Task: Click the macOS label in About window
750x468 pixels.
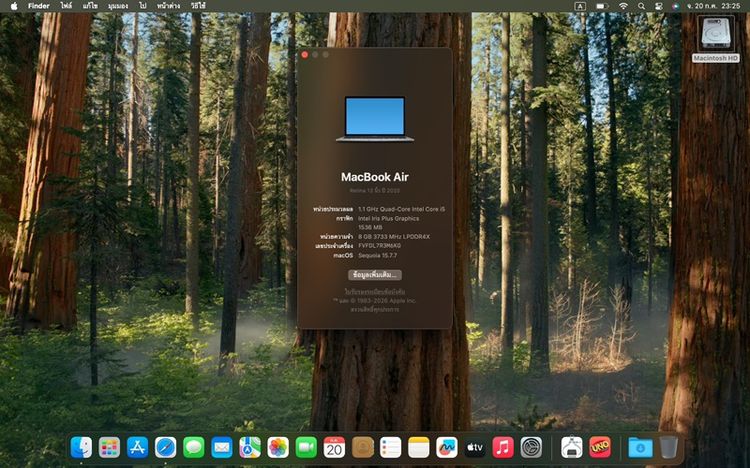Action: pyautogui.click(x=343, y=256)
